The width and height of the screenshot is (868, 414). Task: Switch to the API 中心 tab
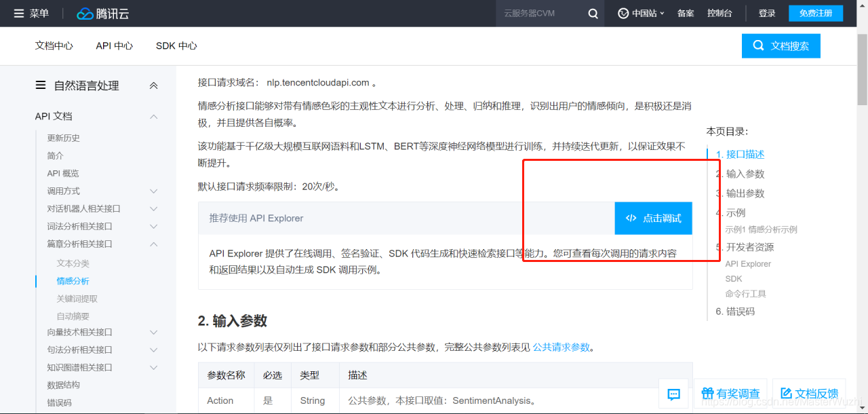pos(113,45)
